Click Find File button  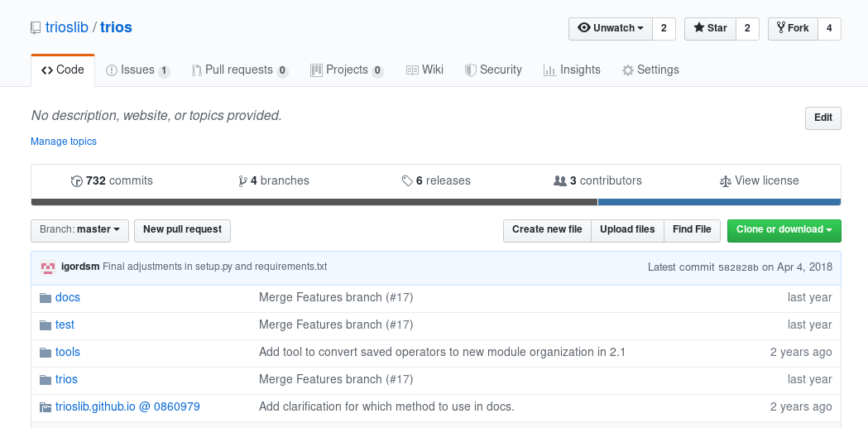click(x=692, y=231)
